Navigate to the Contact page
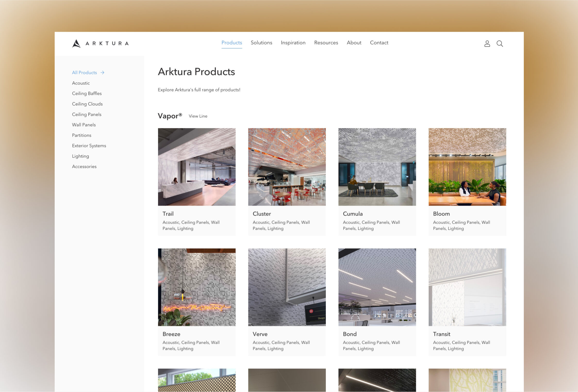 [x=379, y=43]
